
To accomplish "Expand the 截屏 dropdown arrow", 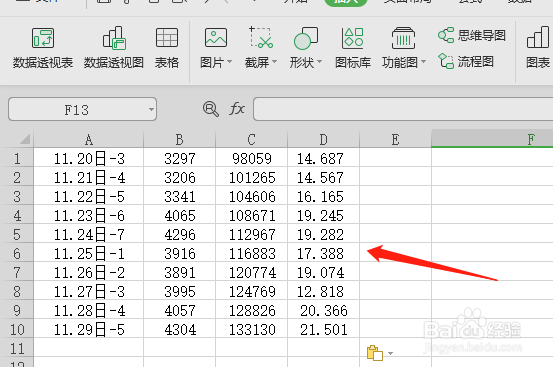I will point(274,62).
